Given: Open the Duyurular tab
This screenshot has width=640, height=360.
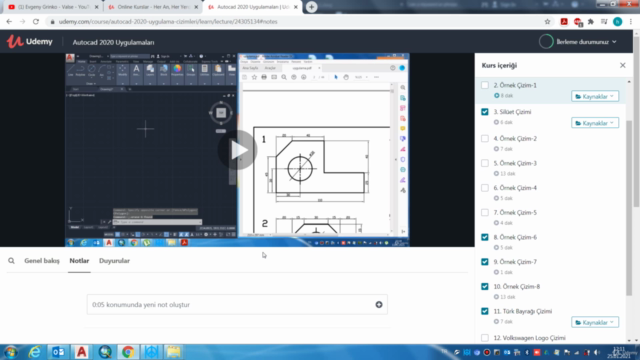Looking at the screenshot, I should tap(114, 260).
